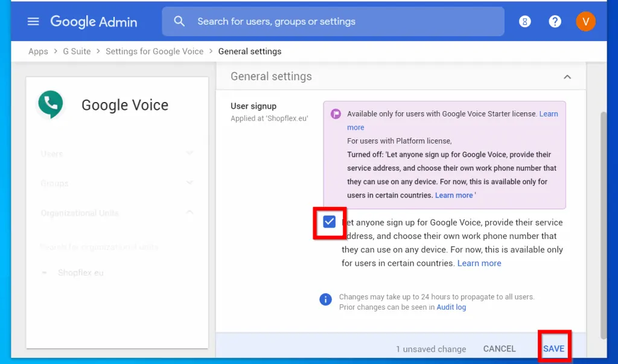This screenshot has height=364, width=618.
Task: Uncheck the Google Voice signup checkbox
Action: click(330, 222)
